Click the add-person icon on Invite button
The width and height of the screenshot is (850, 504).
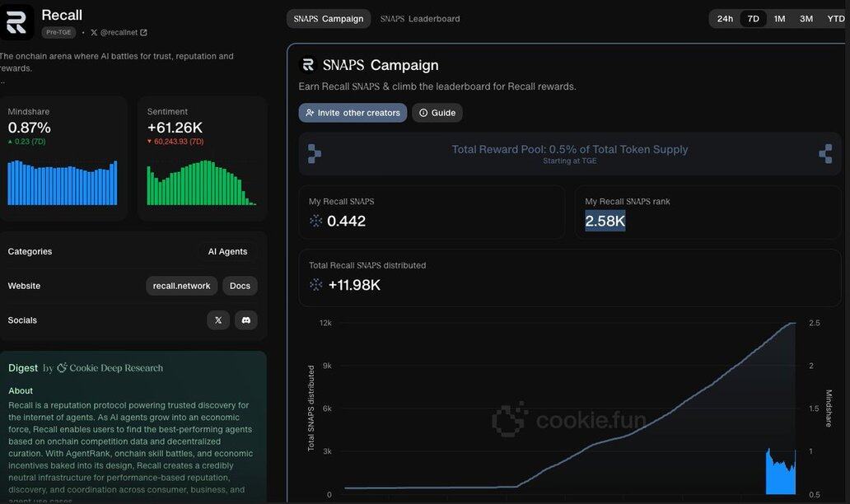coord(310,113)
